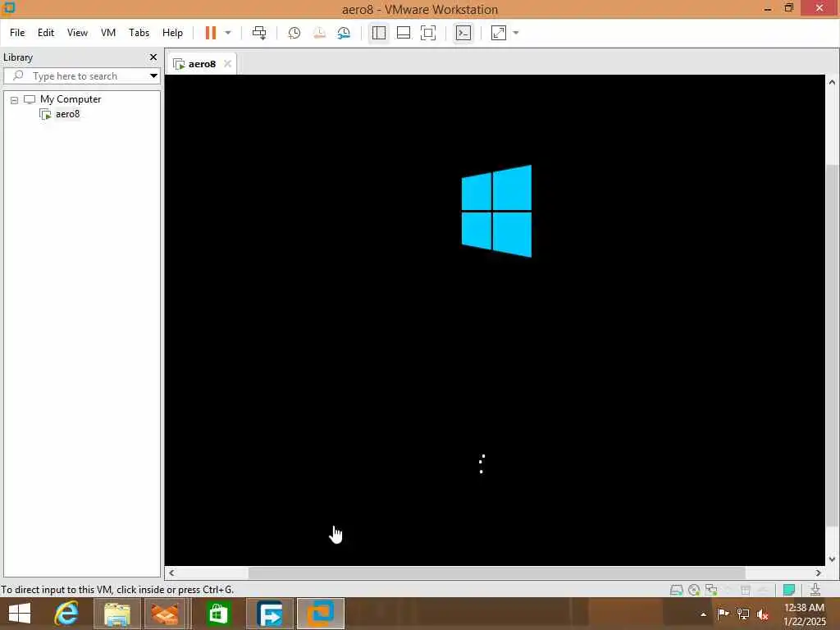
Task: Click the orange box taskbar icon
Action: pos(165,614)
